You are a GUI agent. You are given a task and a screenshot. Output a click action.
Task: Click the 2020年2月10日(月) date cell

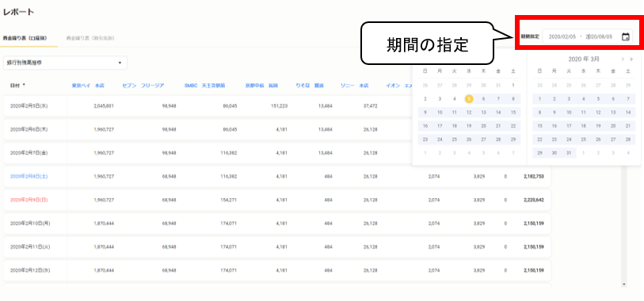click(31, 223)
